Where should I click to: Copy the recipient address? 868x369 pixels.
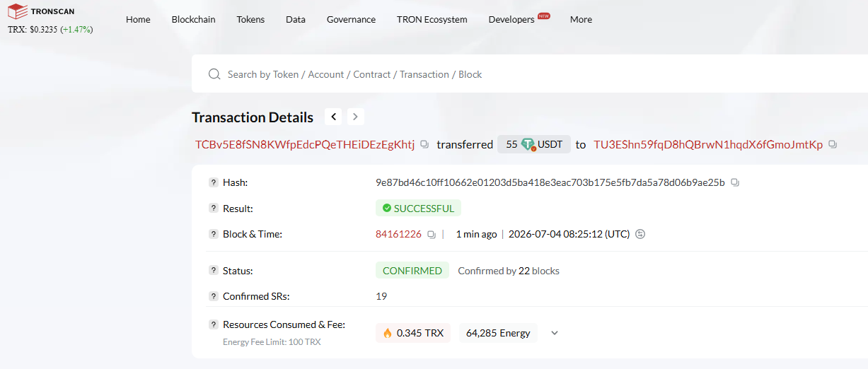click(x=833, y=144)
